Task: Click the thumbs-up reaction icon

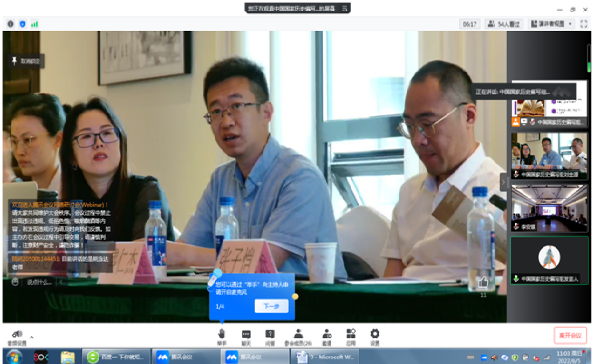Action: click(483, 282)
